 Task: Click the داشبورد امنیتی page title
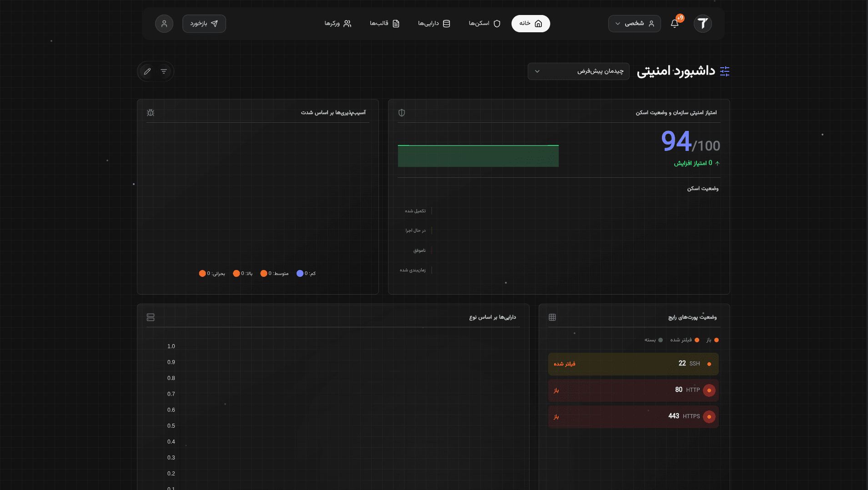676,71
